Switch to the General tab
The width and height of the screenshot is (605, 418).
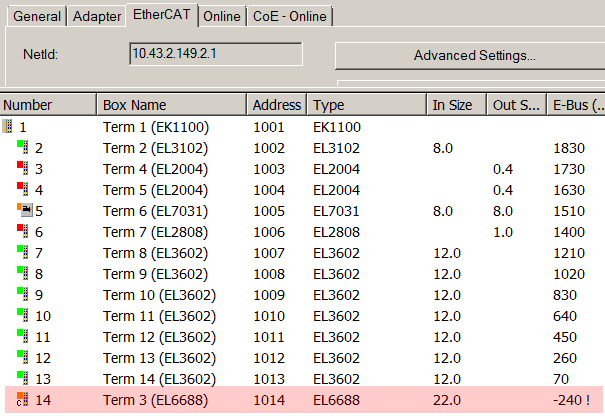tap(37, 16)
